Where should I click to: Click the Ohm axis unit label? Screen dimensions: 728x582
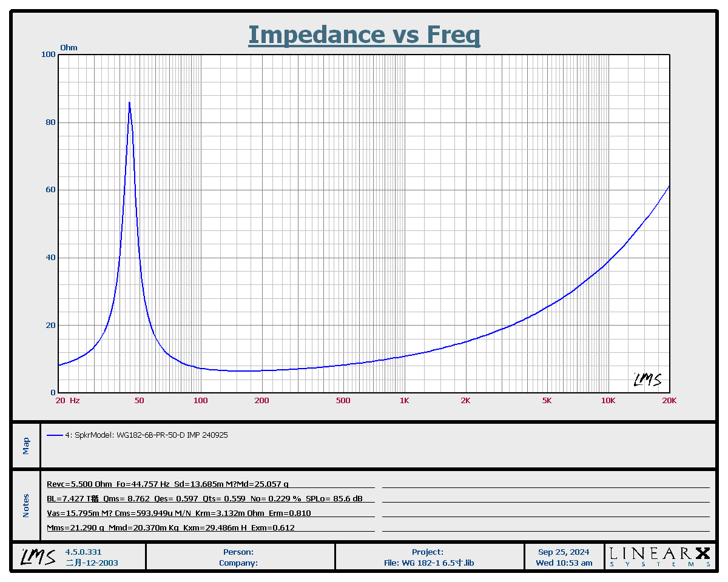(x=69, y=48)
